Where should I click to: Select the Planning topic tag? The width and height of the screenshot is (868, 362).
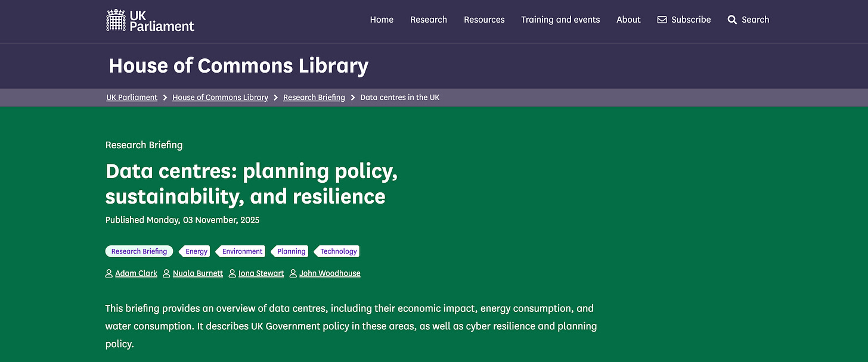(290, 251)
